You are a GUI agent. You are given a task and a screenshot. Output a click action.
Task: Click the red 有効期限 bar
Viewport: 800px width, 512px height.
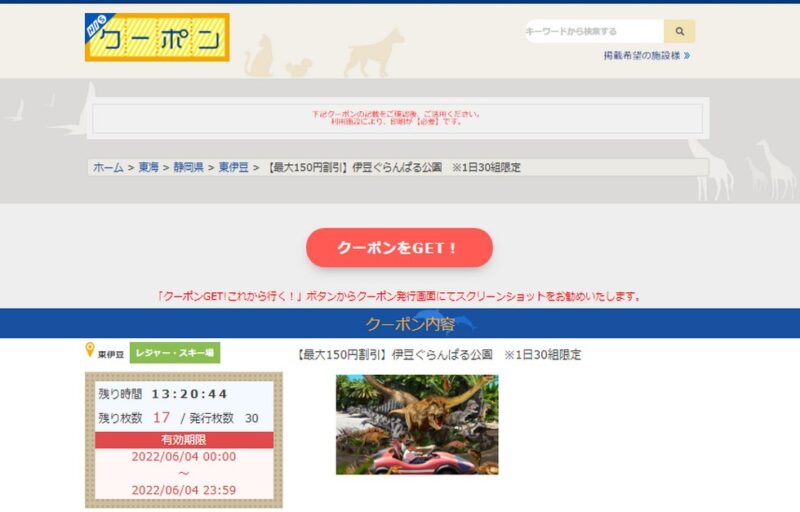[x=183, y=440]
